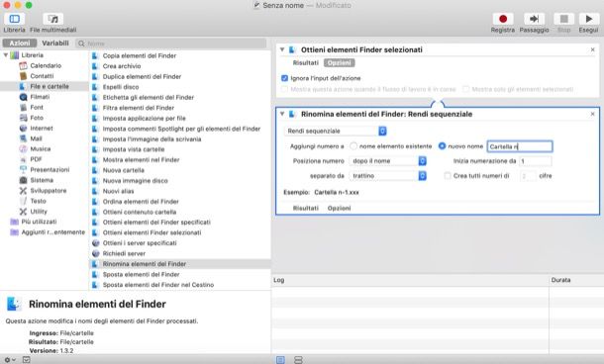Remove the Ottieni elementi Finder selezionati action
Image resolution: width=604 pixels, height=364 pixels.
(x=592, y=49)
